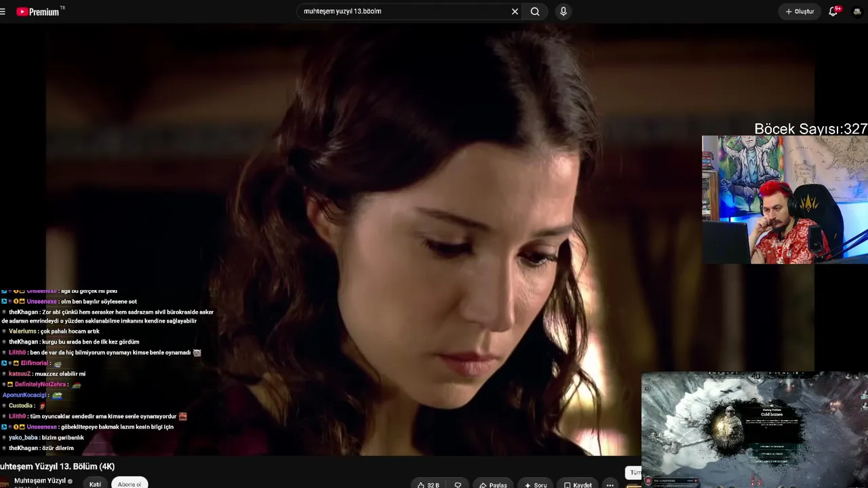Start voice search with the microphone
This screenshot has width=868, height=488.
563,12
